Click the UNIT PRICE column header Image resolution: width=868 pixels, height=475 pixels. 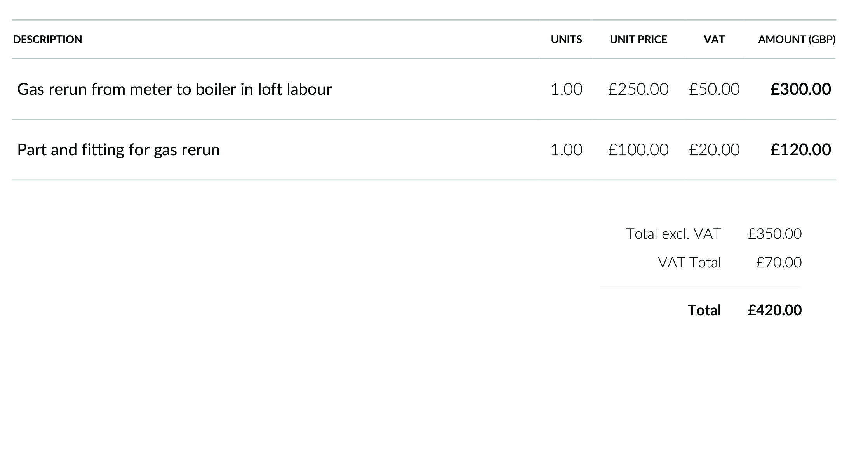tap(638, 39)
